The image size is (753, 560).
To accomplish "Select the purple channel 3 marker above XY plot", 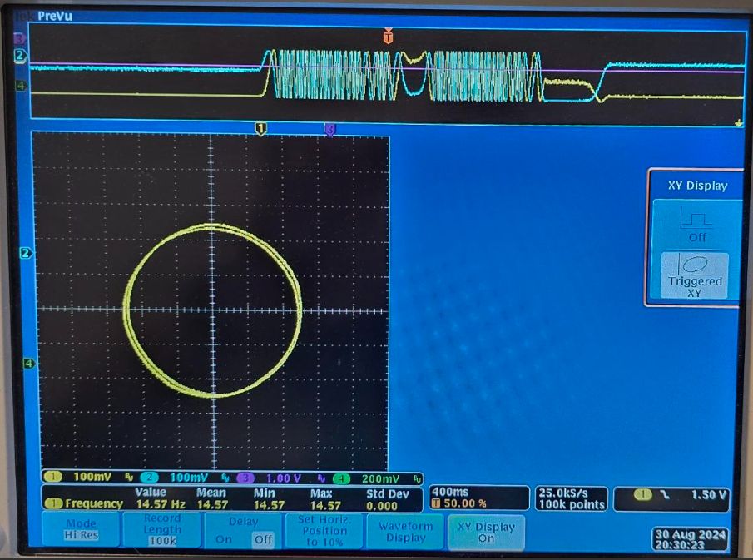I will pyautogui.click(x=329, y=129).
